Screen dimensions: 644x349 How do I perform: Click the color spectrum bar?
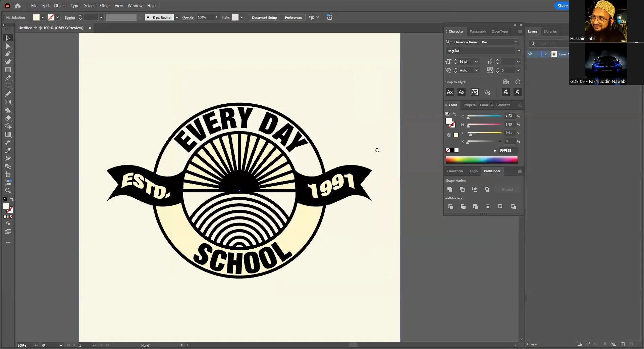coord(481,160)
